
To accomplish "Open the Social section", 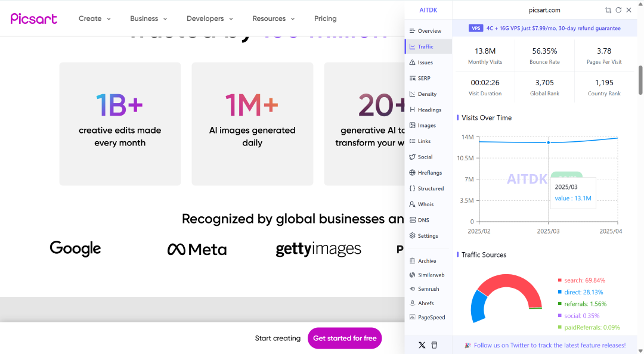I will [x=428, y=157].
